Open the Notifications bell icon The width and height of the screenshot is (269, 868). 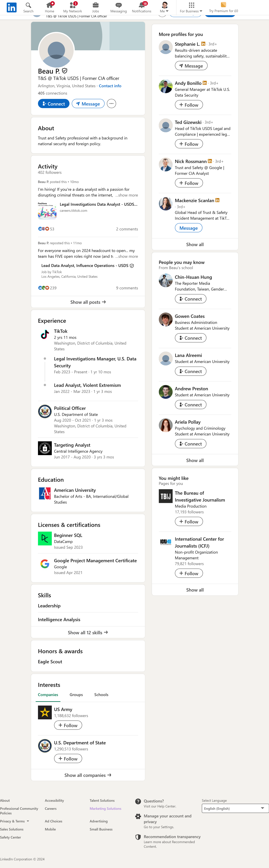click(x=142, y=5)
